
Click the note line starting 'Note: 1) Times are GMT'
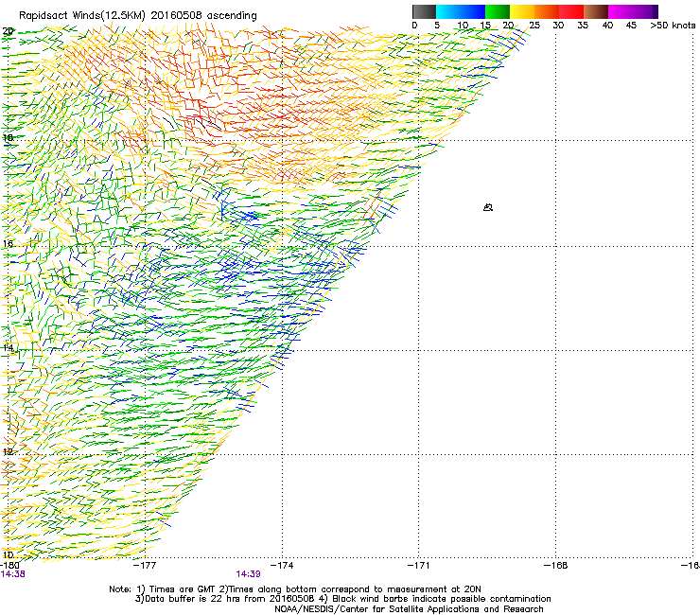[x=295, y=589]
